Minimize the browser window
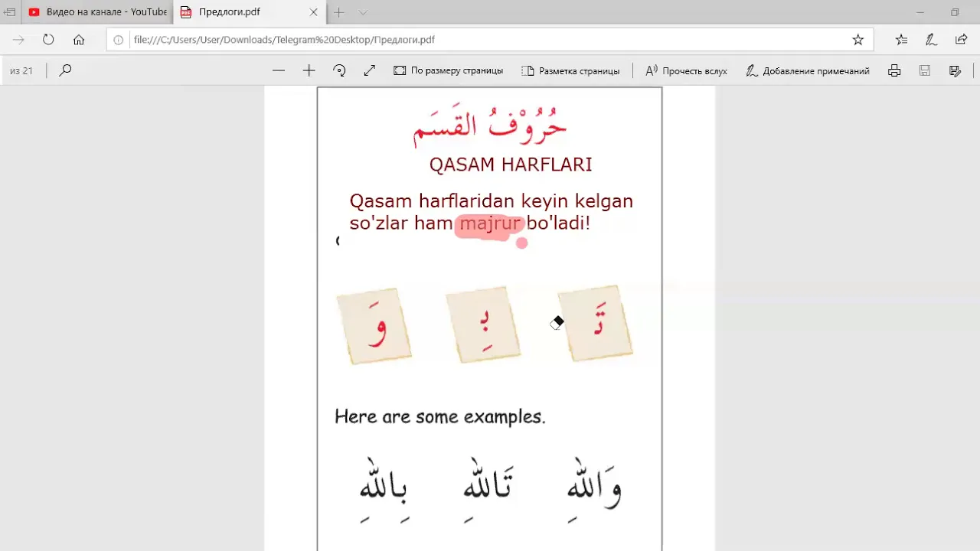The height and width of the screenshot is (551, 980). (x=920, y=12)
